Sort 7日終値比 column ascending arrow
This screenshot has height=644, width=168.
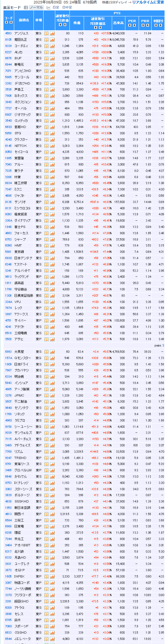[96, 27]
